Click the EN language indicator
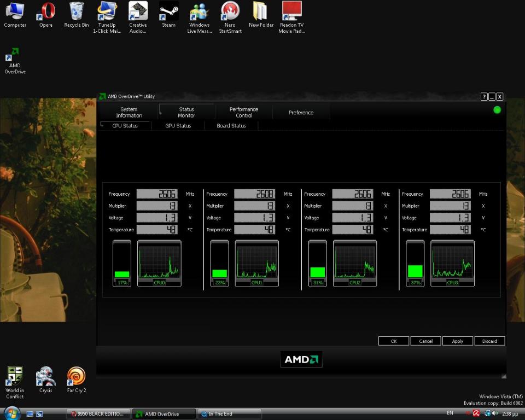The width and height of the screenshot is (525, 420). (450, 413)
